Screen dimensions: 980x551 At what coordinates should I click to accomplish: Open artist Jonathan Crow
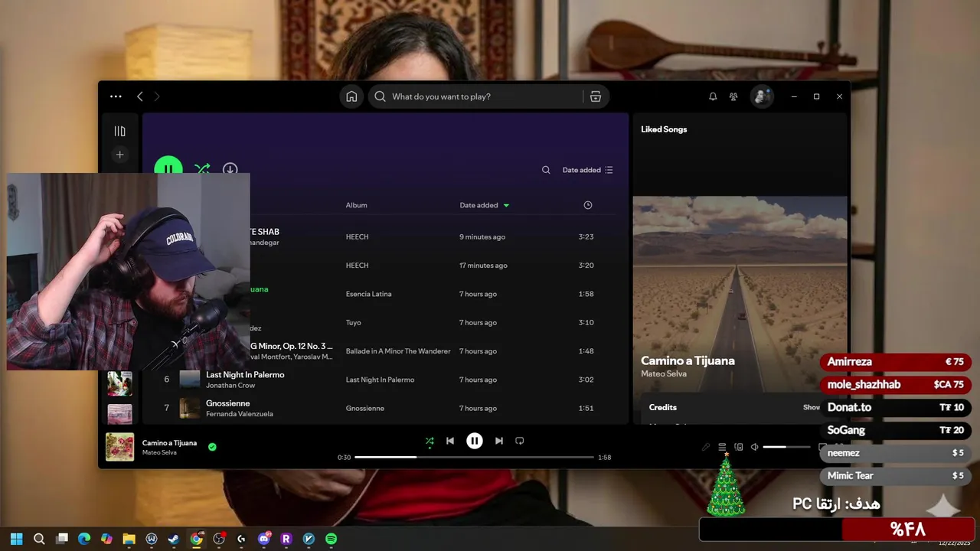tap(230, 386)
